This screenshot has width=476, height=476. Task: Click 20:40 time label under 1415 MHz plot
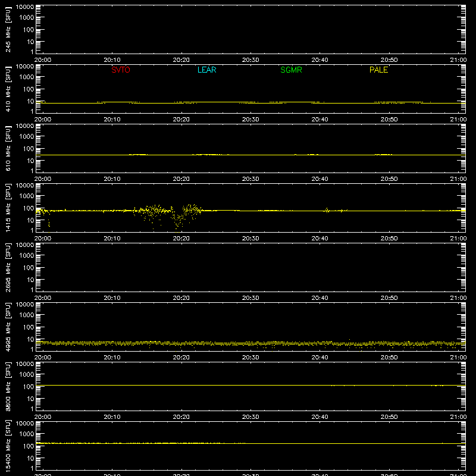coord(320,239)
